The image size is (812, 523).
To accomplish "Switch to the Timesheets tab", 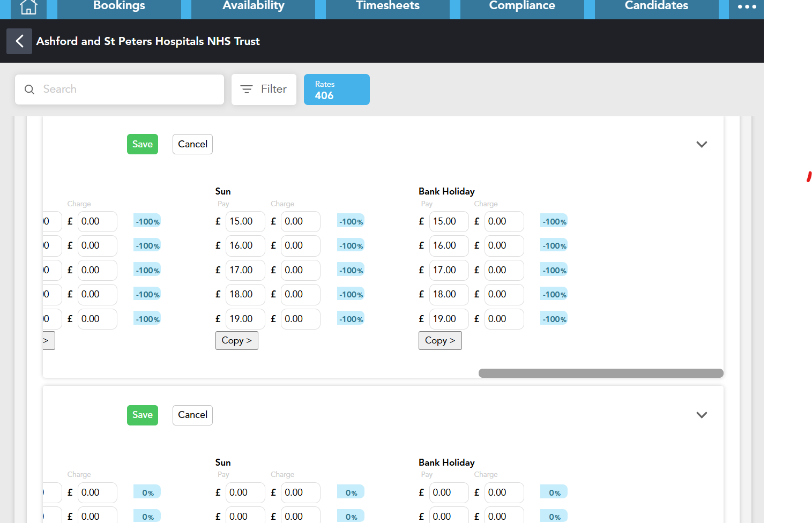I will tap(388, 6).
